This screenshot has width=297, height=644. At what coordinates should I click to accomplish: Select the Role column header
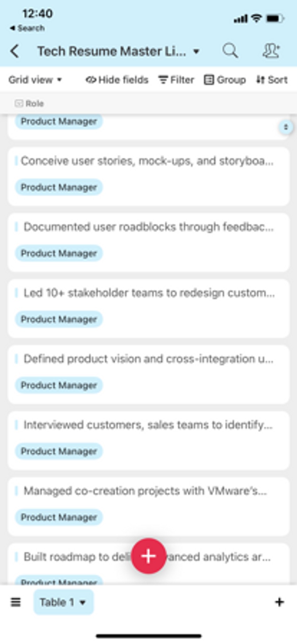30,103
